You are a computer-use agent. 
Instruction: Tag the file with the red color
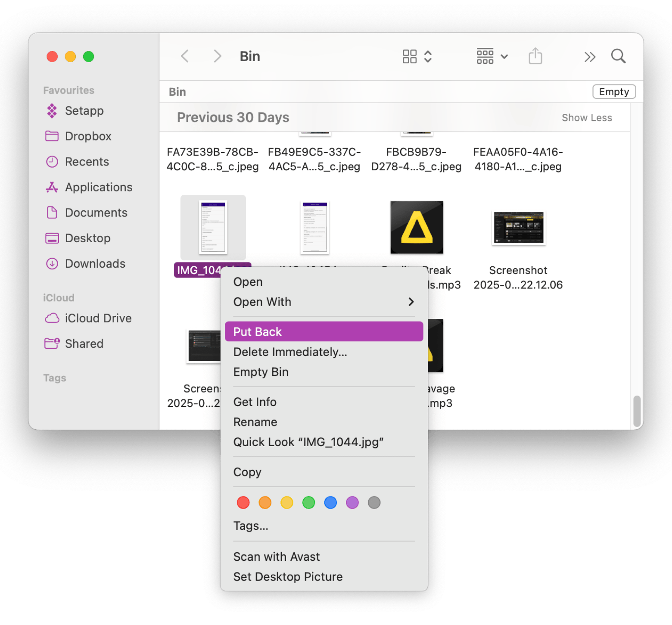(243, 502)
